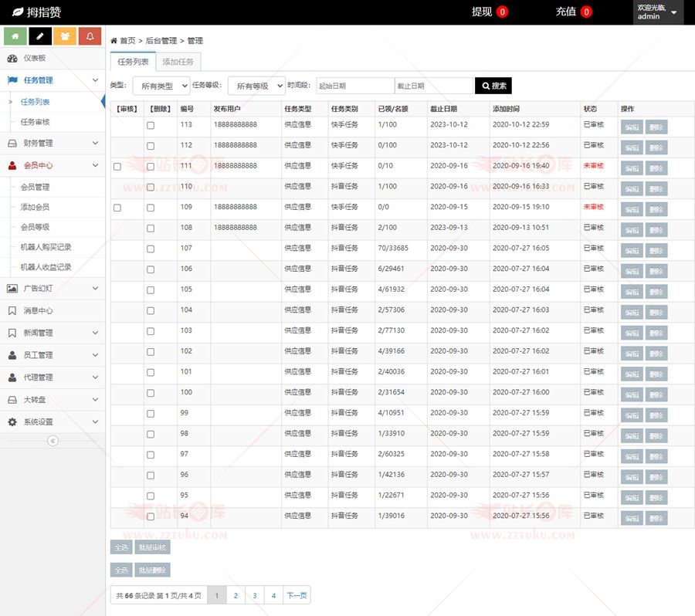Collapse the sidebar using double-chevron icon
This screenshot has height=616, width=695.
[53, 441]
